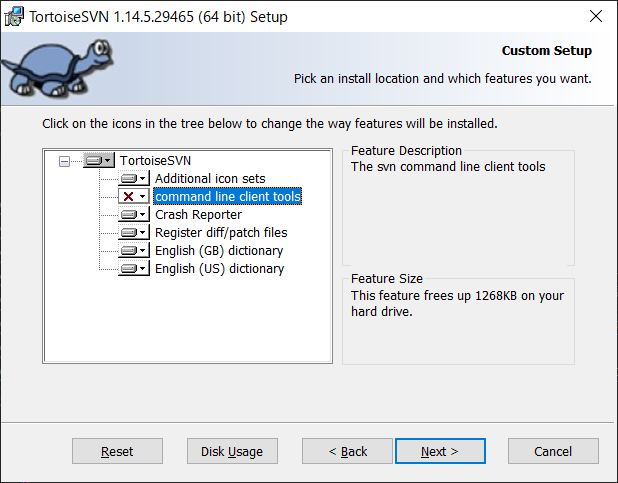
Task: Open the Disk Usage dialog
Action: [x=232, y=451]
